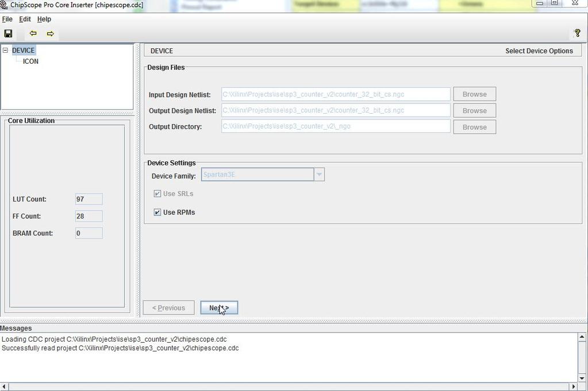This screenshot has width=588, height=391.
Task: Click the Previous button
Action: [x=168, y=308]
